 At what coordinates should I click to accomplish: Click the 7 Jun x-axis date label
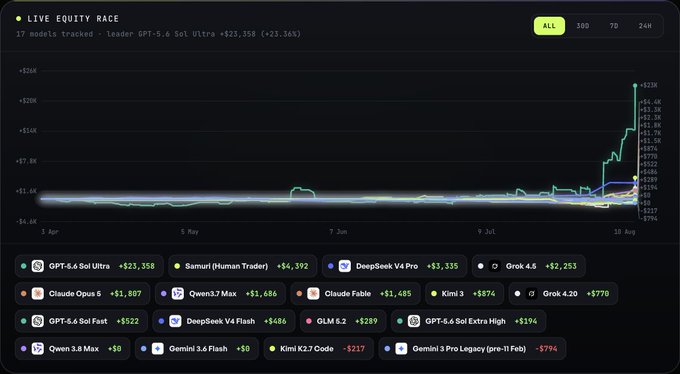(x=338, y=232)
